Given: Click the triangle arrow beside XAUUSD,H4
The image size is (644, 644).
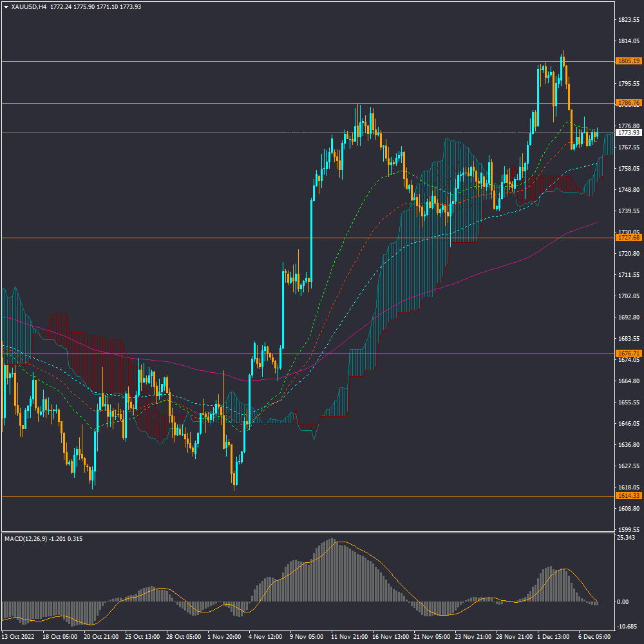Looking at the screenshot, I should [x=6, y=6].
